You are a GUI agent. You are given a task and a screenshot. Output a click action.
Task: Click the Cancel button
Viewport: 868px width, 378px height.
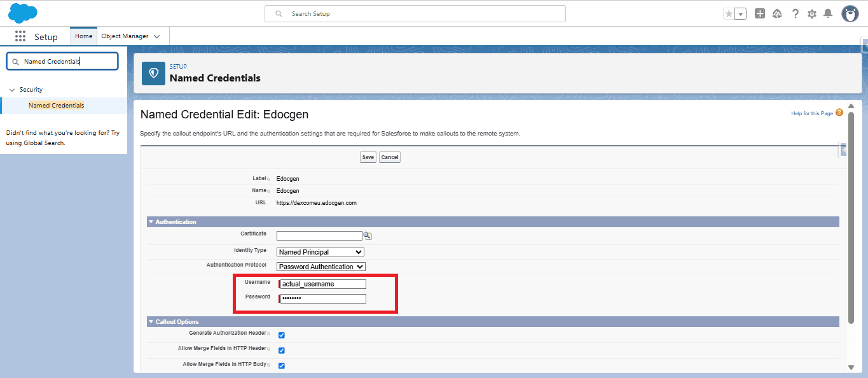390,157
